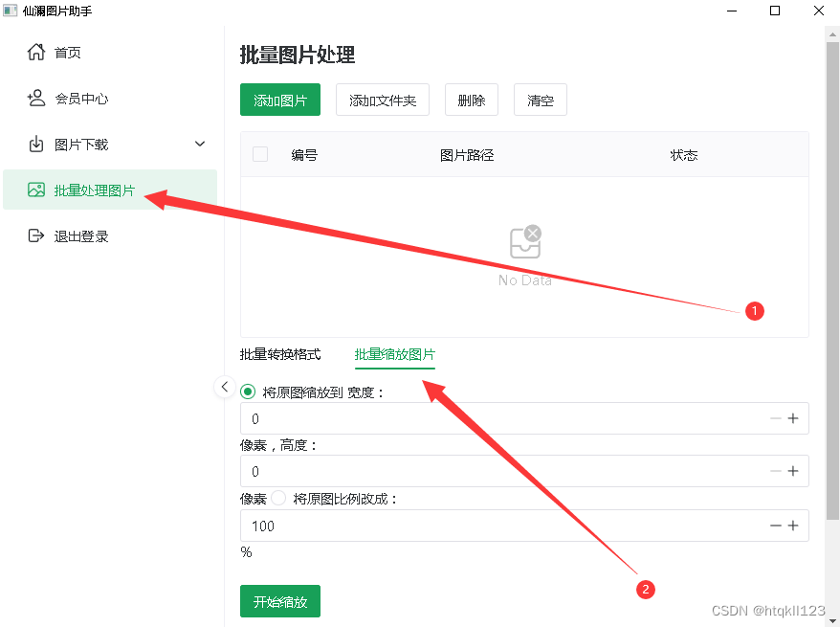Enable the 将原图比例改成 radio option
The width and height of the screenshot is (840, 627).
(276, 497)
